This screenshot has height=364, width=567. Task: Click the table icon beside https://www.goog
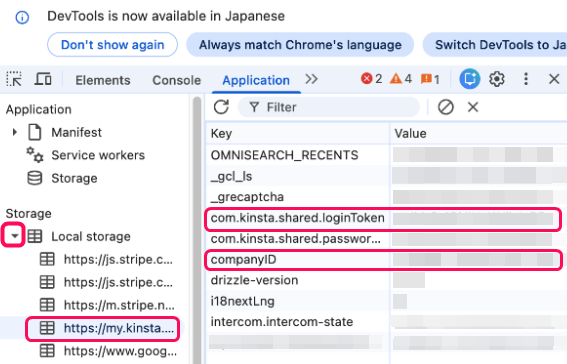coord(47,351)
